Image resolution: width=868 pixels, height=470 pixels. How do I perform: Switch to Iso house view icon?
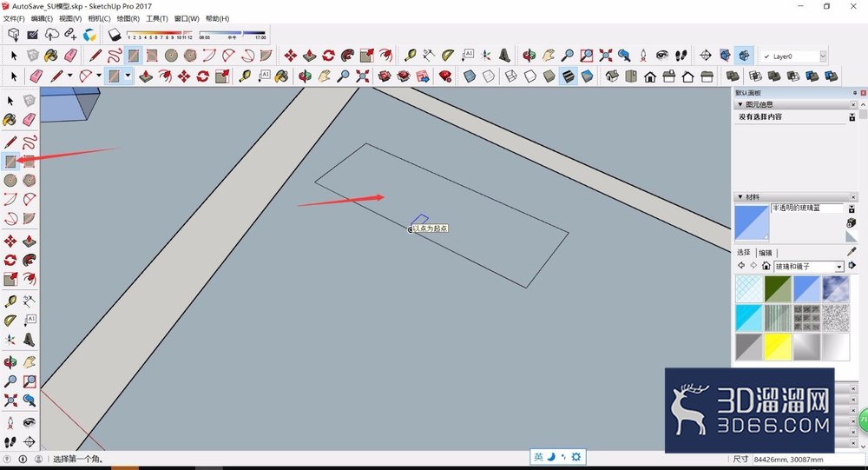612,76
